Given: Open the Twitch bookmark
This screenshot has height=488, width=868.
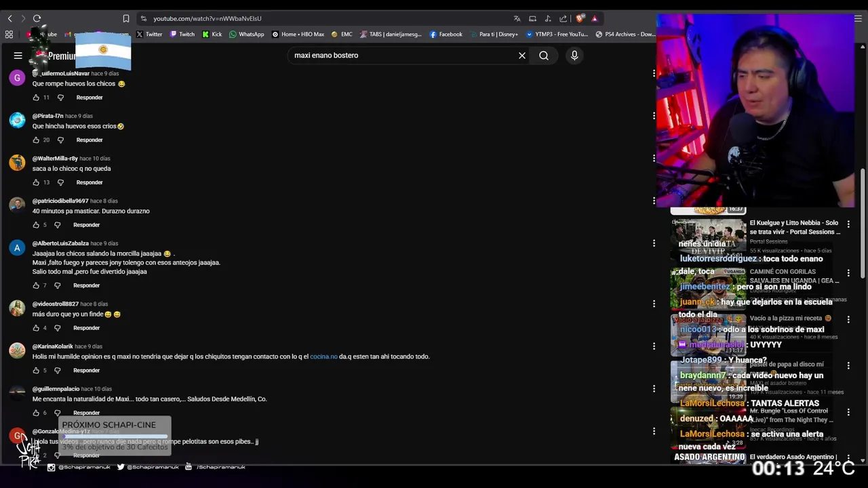Looking at the screenshot, I should pyautogui.click(x=182, y=34).
